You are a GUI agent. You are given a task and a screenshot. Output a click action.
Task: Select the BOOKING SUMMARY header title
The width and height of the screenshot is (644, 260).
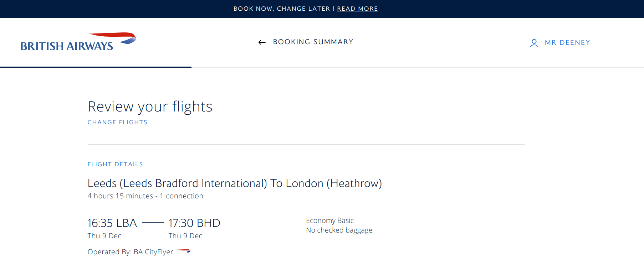[x=313, y=42]
